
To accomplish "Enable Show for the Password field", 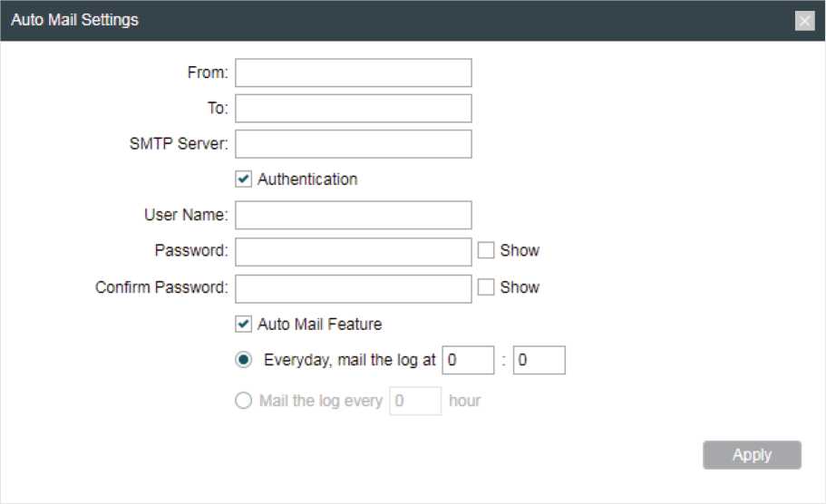I will [486, 250].
